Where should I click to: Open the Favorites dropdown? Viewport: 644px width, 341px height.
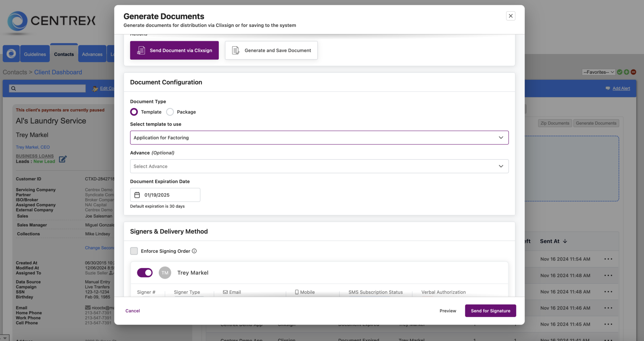(599, 72)
